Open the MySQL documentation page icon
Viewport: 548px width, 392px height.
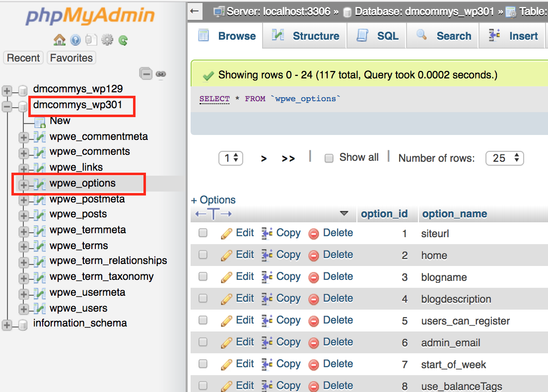pos(91,40)
